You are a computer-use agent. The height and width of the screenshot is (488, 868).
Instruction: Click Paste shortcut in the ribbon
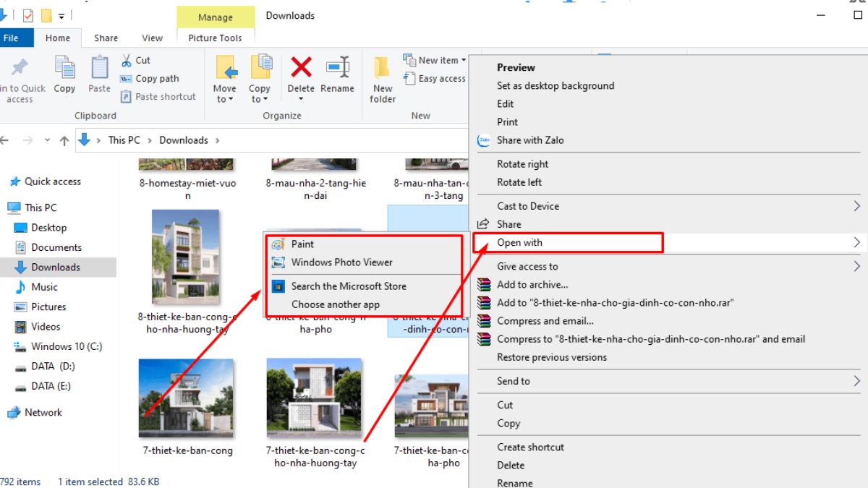pos(158,97)
